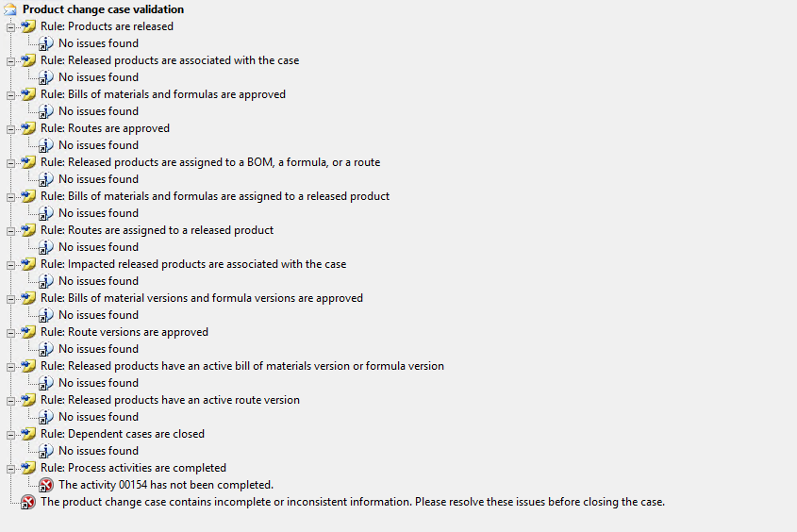Select the Product change case validation root
The image size is (797, 532).
103,9
